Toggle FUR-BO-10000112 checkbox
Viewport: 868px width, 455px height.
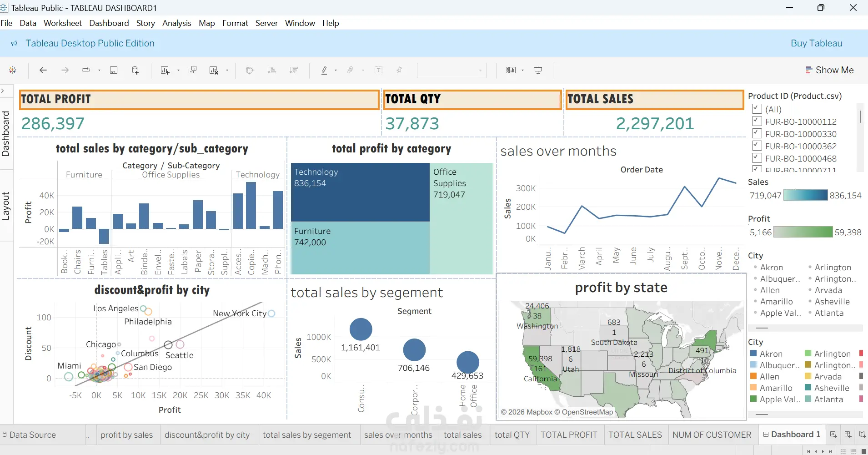757,121
